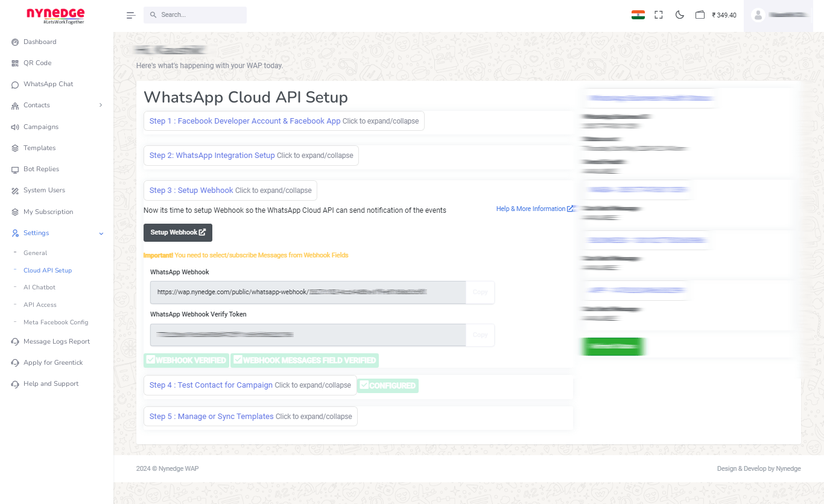Image resolution: width=824 pixels, height=504 pixels.
Task: Collapse the Settings submenu chevron
Action: pos(101,233)
